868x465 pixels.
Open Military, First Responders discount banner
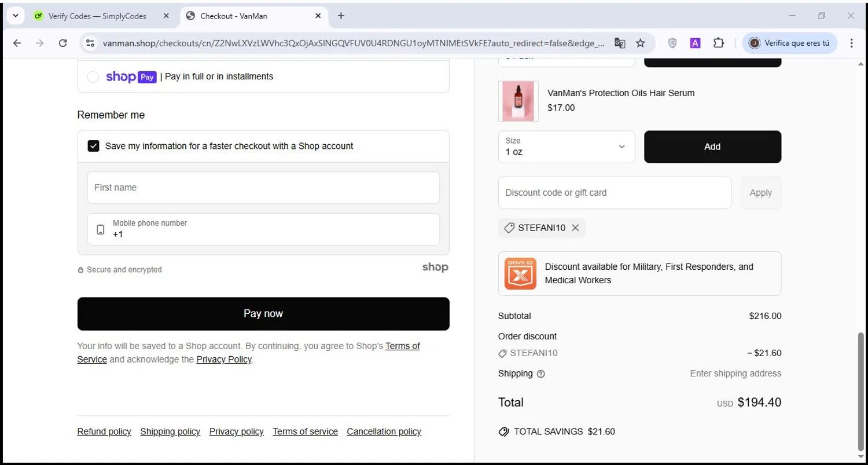(639, 273)
